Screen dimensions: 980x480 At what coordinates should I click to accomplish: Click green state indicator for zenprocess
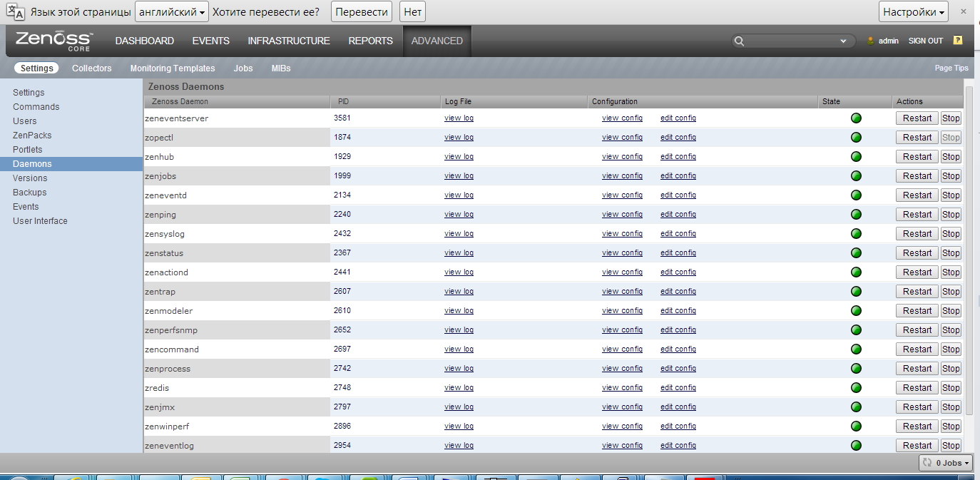(856, 369)
